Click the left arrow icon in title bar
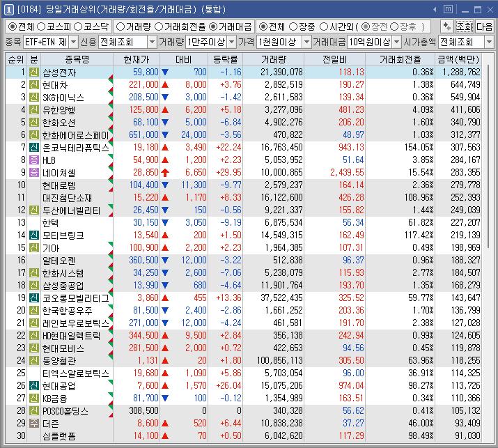Screen dimensions: 498x448 (x=435, y=10)
